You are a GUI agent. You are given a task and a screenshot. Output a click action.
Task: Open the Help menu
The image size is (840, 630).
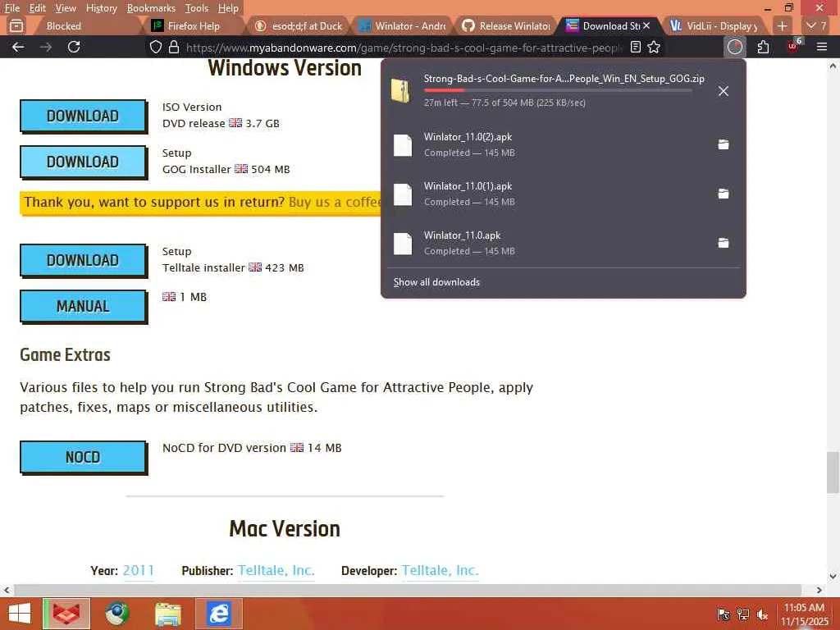228,8
